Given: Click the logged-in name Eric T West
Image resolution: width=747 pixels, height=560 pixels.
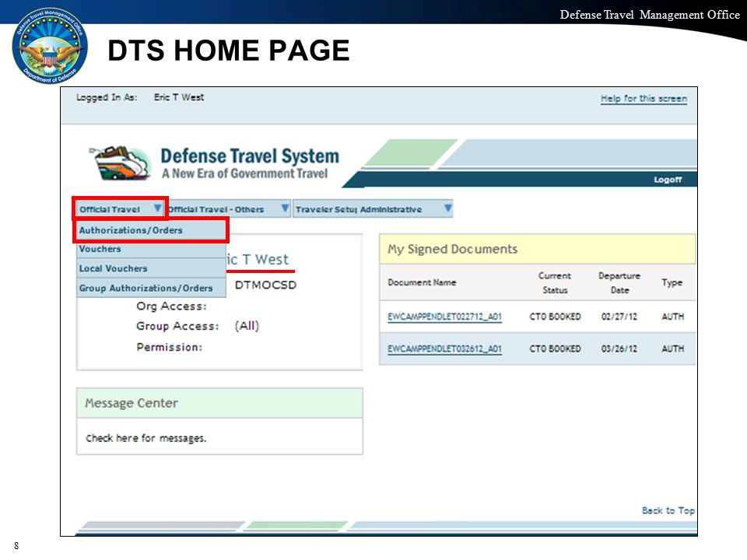Looking at the screenshot, I should click(179, 97).
